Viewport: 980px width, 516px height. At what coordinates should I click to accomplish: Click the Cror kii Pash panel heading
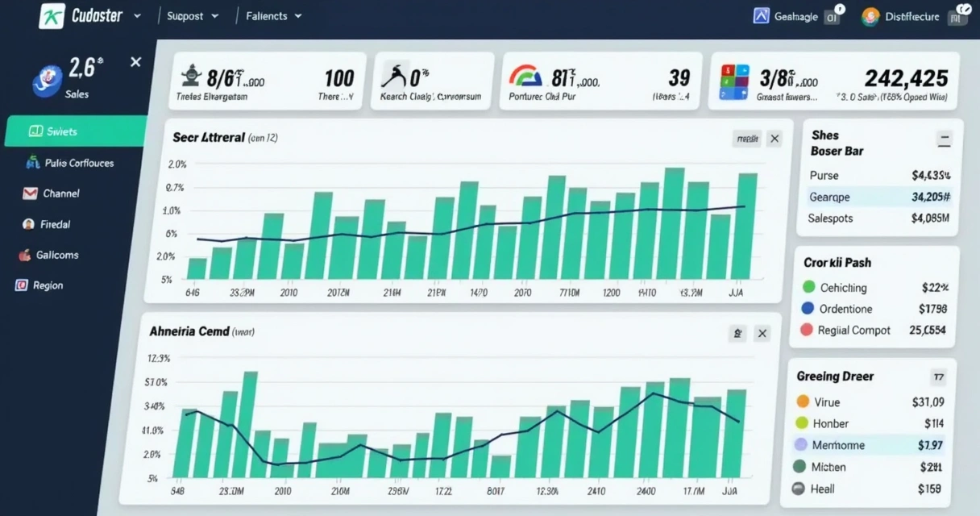[x=837, y=262]
